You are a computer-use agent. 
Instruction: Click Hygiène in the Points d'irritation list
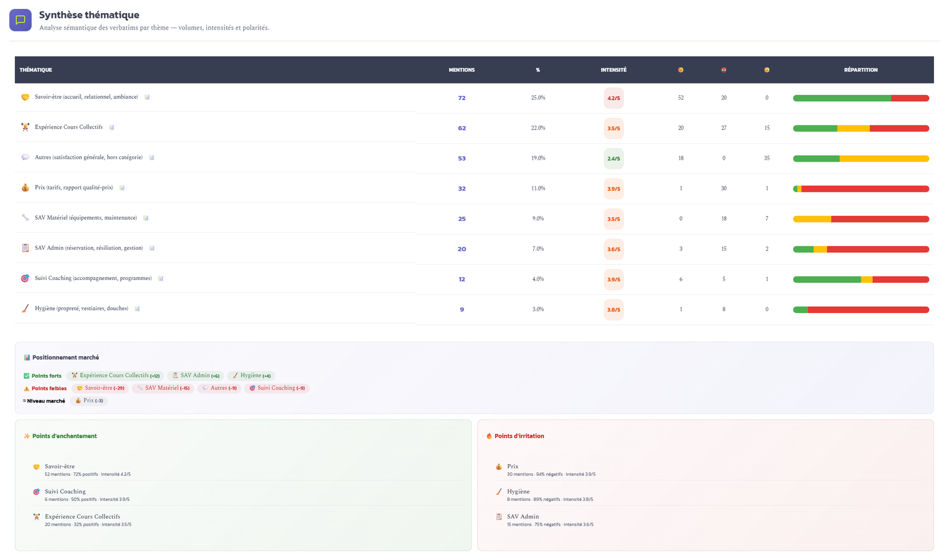pos(518,491)
